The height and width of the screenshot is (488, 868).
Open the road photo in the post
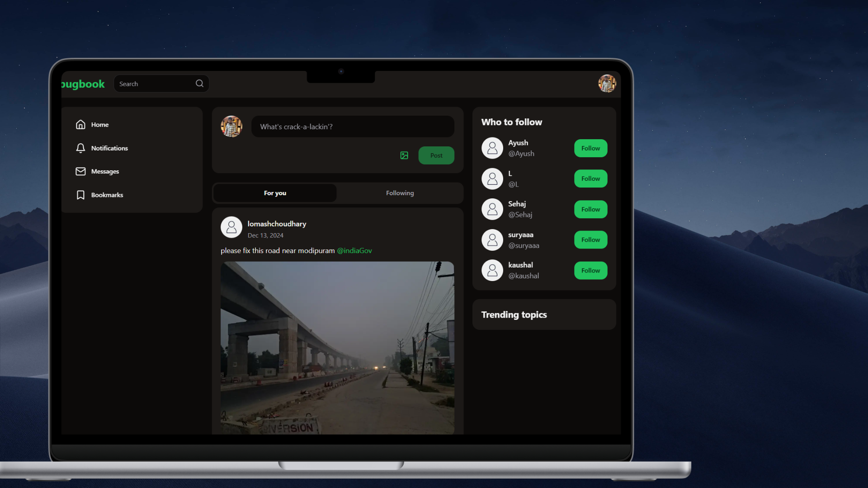coord(337,348)
